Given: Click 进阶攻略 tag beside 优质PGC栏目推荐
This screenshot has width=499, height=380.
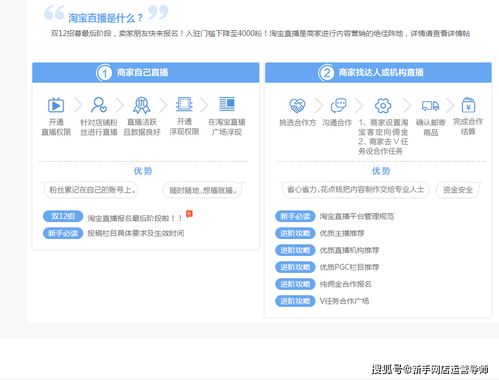Looking at the screenshot, I should 295,267.
